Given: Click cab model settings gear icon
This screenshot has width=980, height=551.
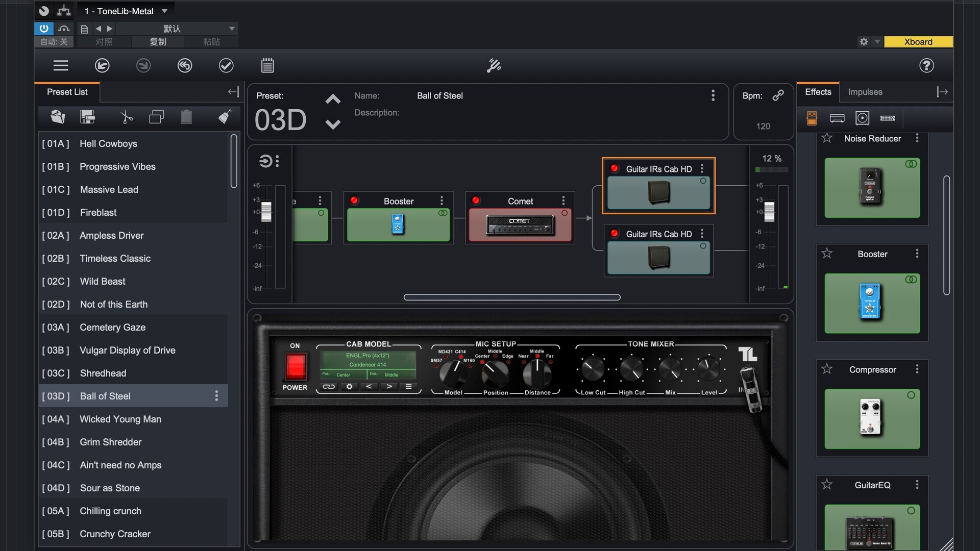Looking at the screenshot, I should [349, 386].
